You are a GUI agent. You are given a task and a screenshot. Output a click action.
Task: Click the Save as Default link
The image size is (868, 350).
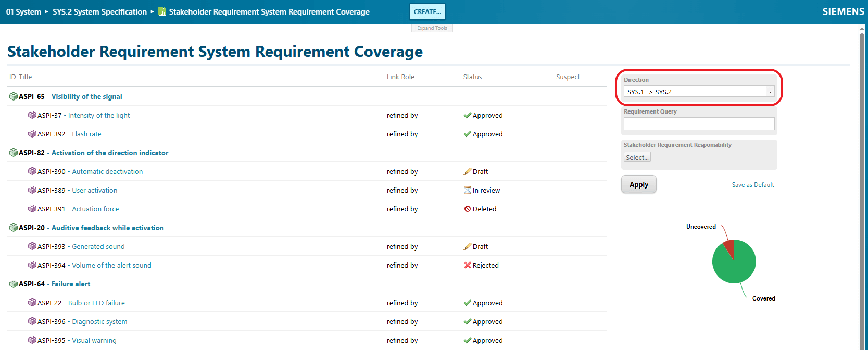pyautogui.click(x=752, y=185)
